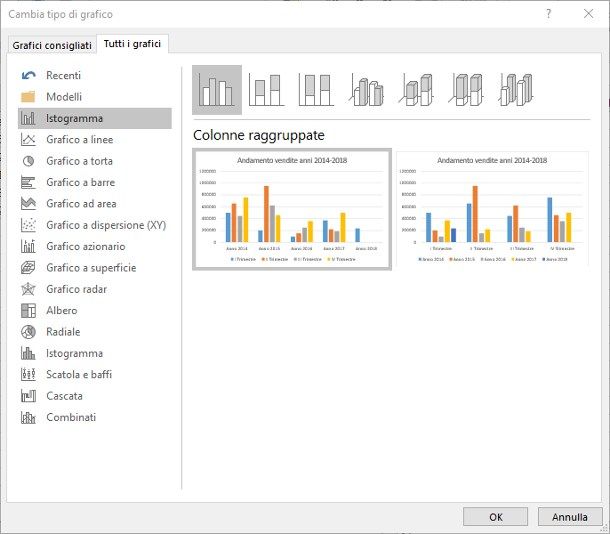Image resolution: width=610 pixels, height=534 pixels.
Task: Click the Grafico azionario icon
Action: coord(28,246)
